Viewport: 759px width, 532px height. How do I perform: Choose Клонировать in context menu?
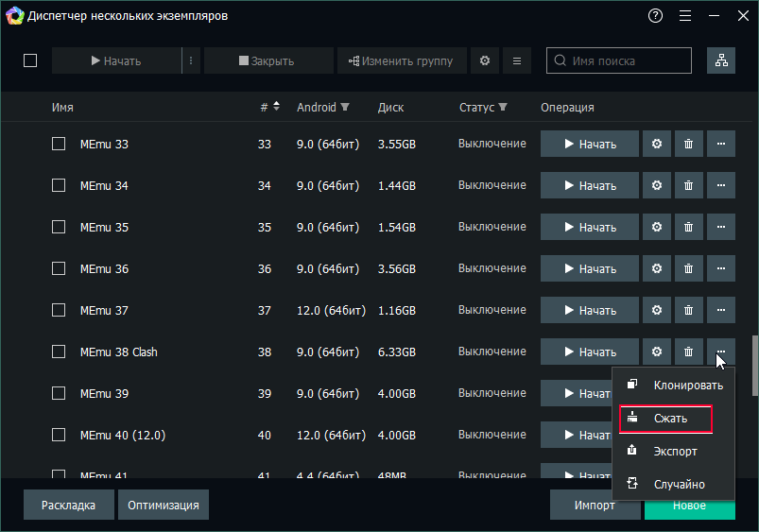pos(674,386)
